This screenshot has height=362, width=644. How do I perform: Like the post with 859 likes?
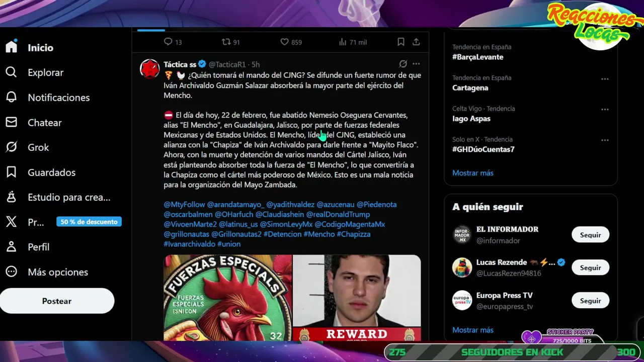(284, 42)
